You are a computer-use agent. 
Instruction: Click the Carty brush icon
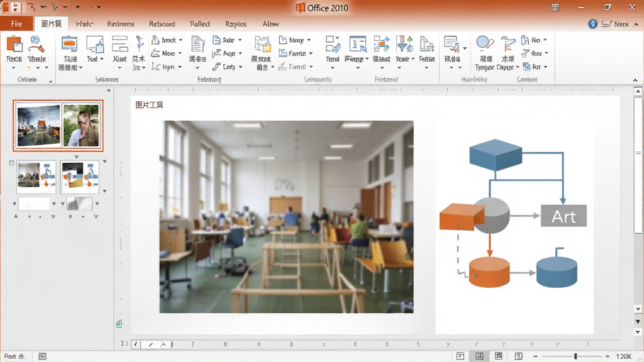tap(216, 67)
